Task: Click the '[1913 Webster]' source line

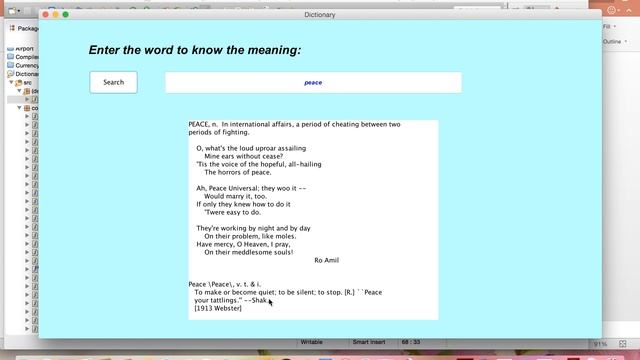Action: tap(218, 308)
